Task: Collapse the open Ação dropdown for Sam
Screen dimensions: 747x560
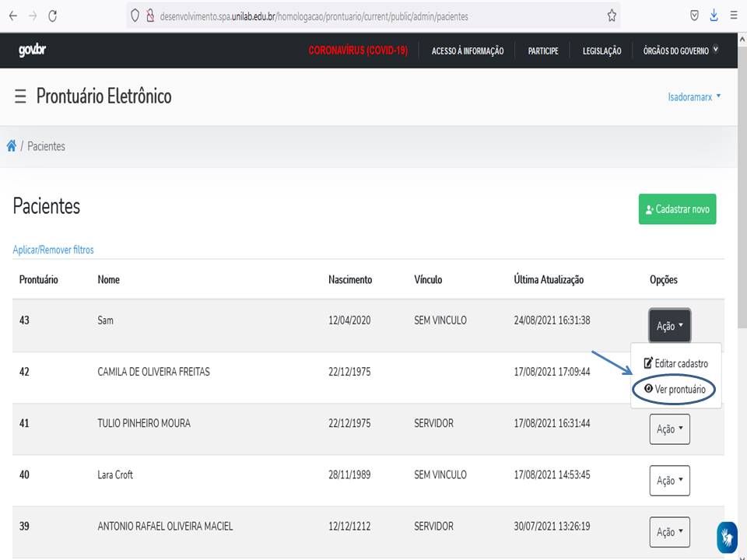Action: [x=669, y=326]
